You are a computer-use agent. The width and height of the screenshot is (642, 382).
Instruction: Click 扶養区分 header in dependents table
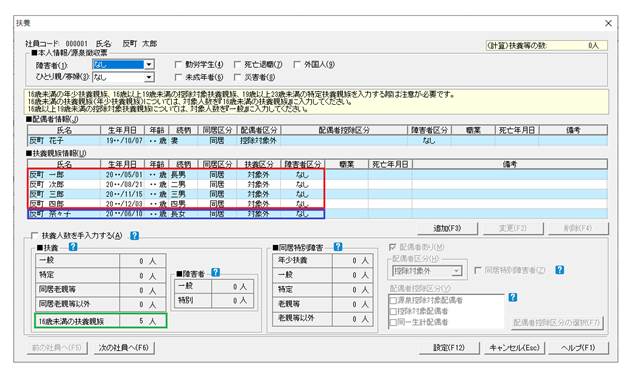[259, 164]
